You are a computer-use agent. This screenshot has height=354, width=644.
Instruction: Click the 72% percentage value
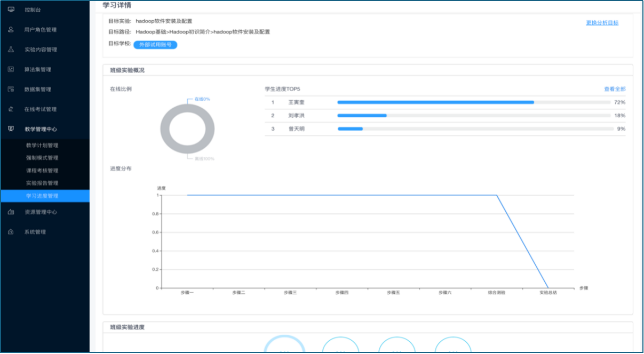pos(620,102)
